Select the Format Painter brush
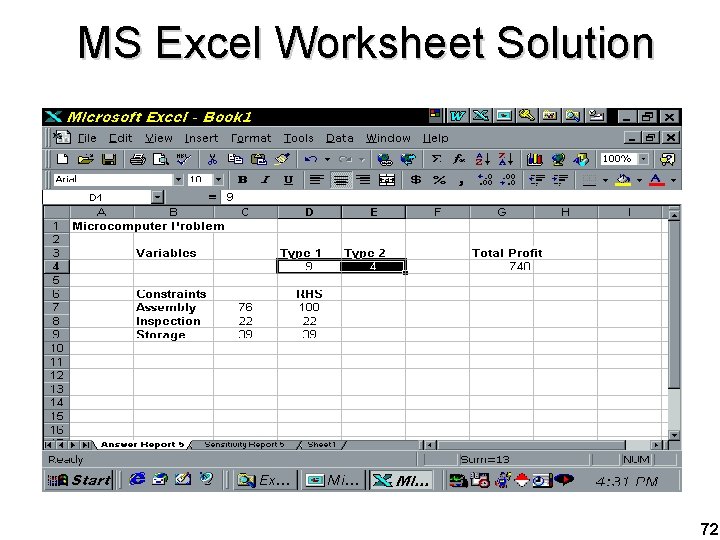 coord(282,159)
